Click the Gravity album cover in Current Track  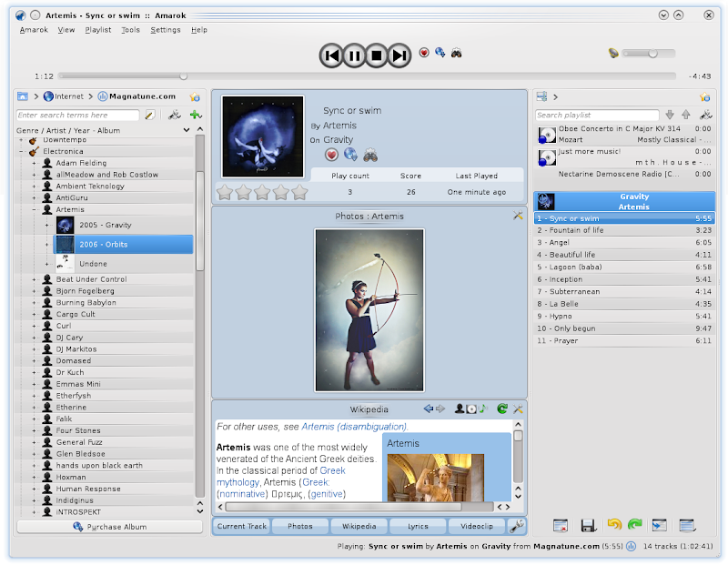coord(263,136)
